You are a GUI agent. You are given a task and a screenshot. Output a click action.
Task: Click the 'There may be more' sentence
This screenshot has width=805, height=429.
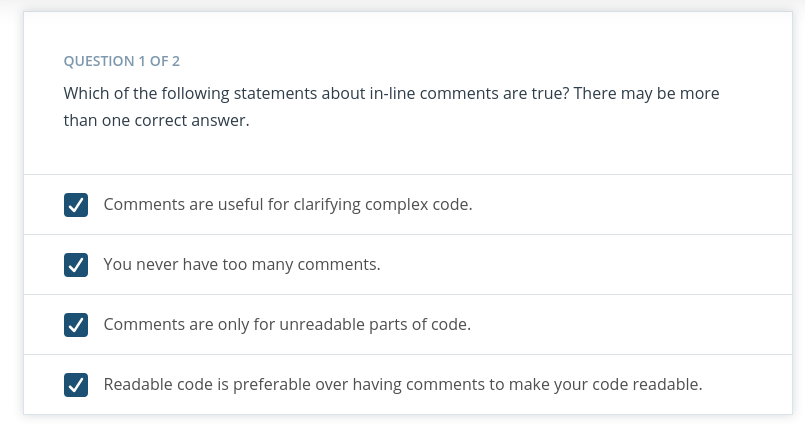[646, 93]
